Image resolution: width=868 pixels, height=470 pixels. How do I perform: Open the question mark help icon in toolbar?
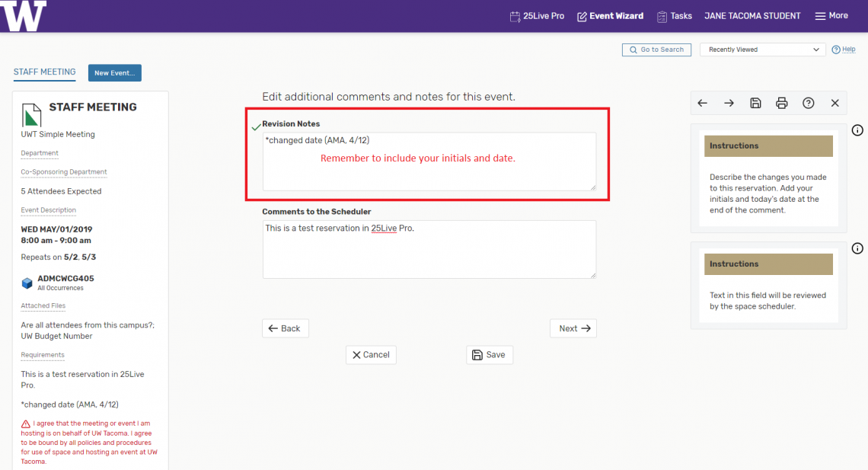tap(809, 103)
